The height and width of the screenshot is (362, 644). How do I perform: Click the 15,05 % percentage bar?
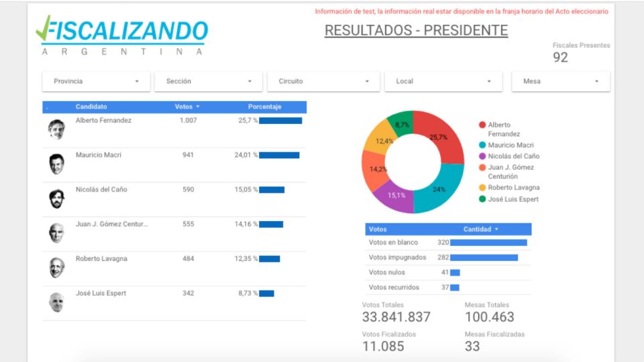coord(272,190)
